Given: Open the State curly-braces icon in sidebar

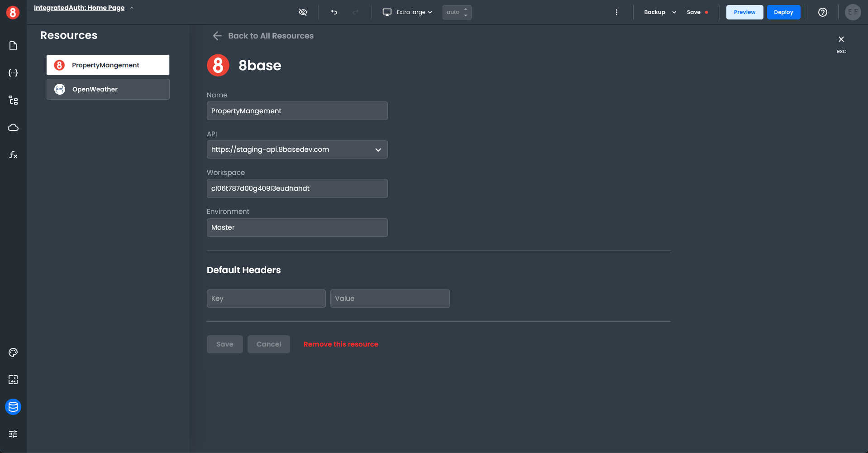Looking at the screenshot, I should coord(13,73).
